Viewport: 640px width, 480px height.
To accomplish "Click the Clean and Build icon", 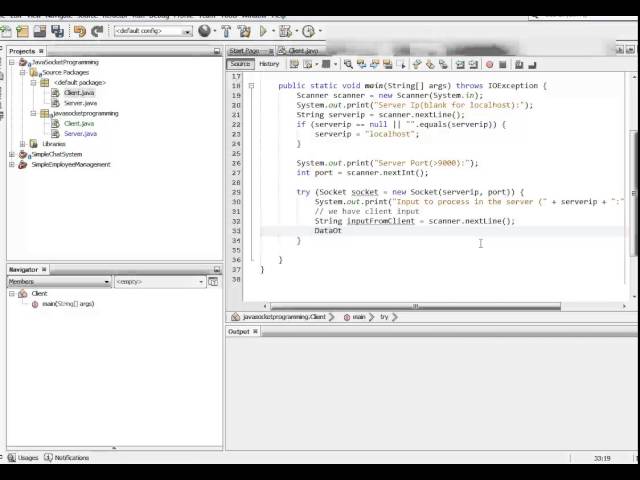I will tap(244, 31).
